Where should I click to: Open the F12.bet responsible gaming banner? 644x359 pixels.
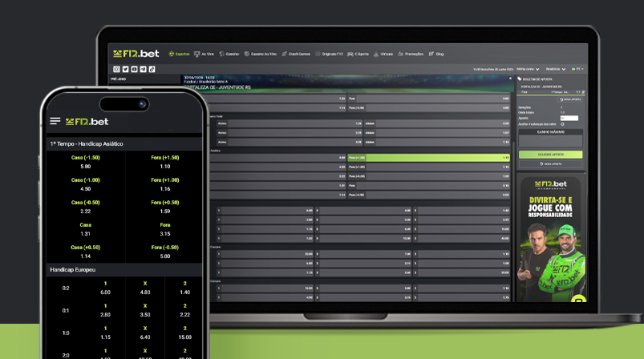550,239
